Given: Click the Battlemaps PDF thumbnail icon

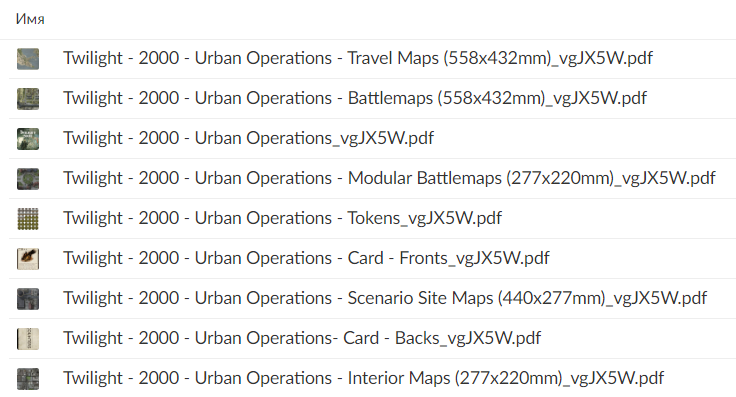Looking at the screenshot, I should click(x=28, y=99).
